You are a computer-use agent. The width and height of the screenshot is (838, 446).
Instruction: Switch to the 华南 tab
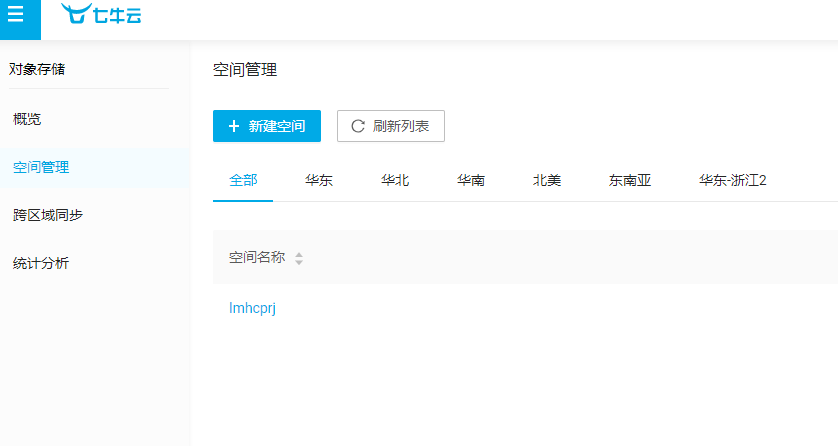471,181
